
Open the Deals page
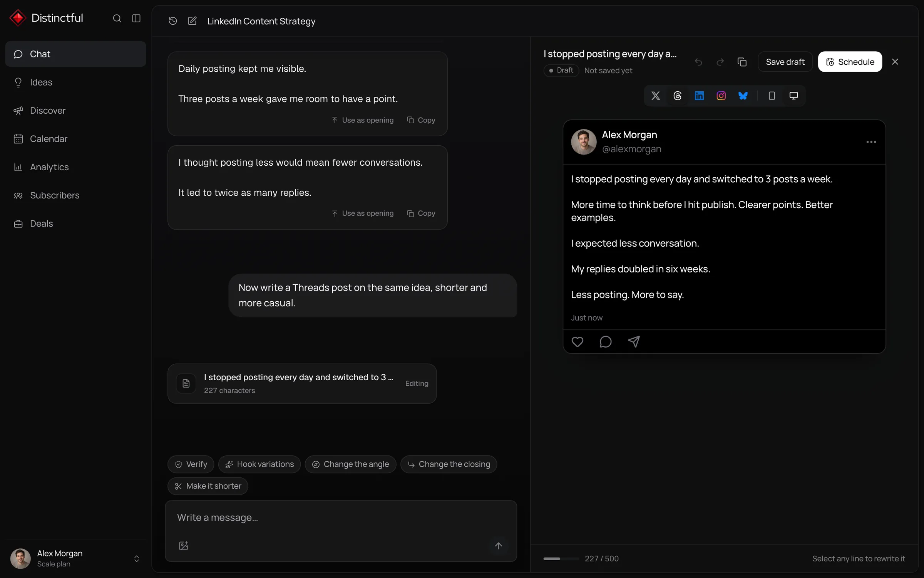(x=76, y=223)
